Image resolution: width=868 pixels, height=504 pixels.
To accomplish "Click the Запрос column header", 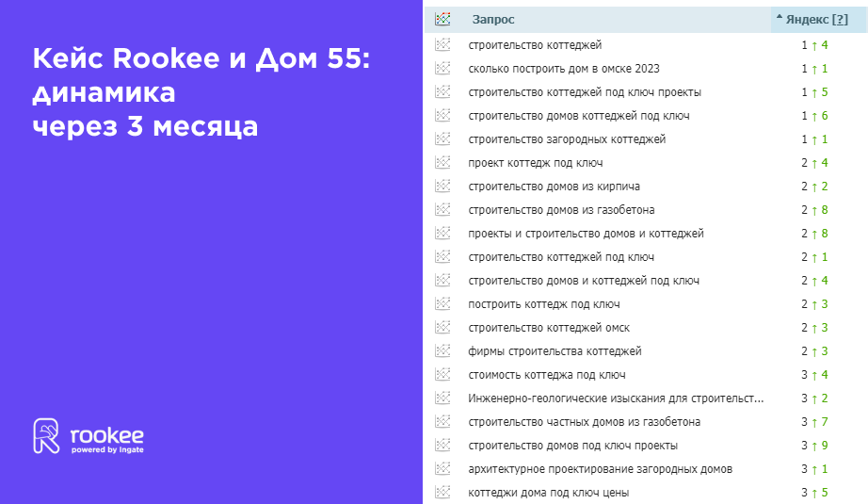I will pos(493,20).
